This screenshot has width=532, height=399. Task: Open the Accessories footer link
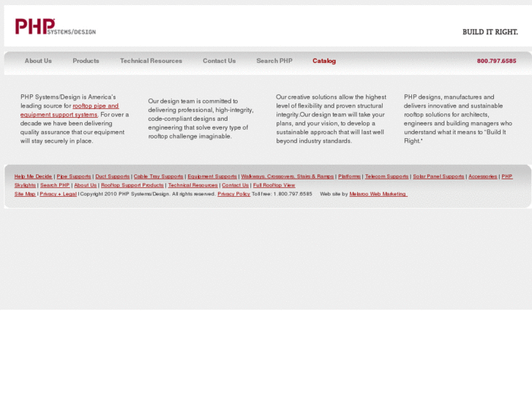point(482,176)
